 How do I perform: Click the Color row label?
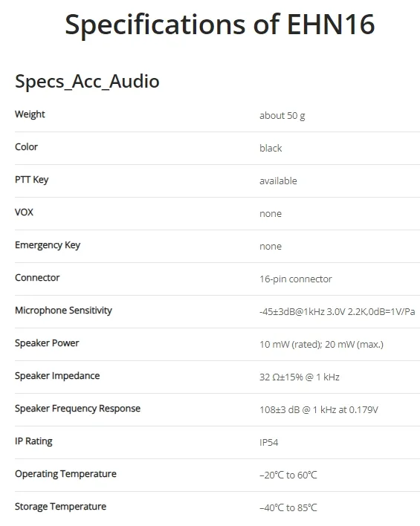(x=26, y=147)
